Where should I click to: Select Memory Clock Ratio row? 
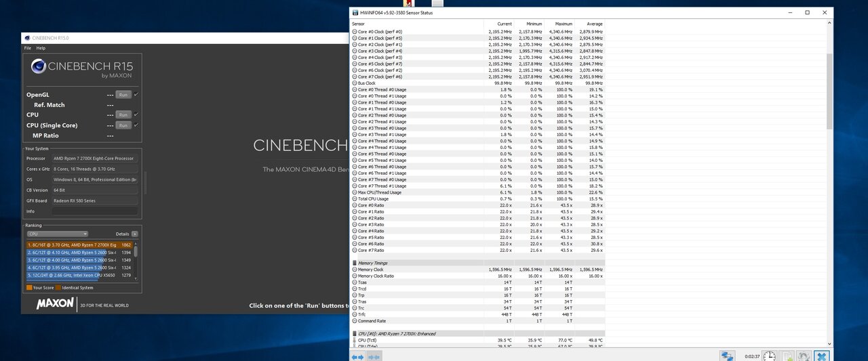[x=477, y=276]
